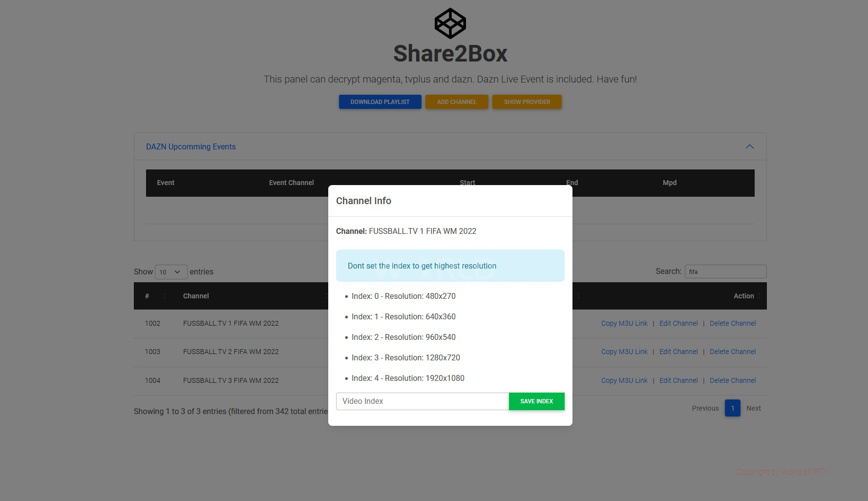Sort table by the Action column
868x501 pixels.
point(743,296)
